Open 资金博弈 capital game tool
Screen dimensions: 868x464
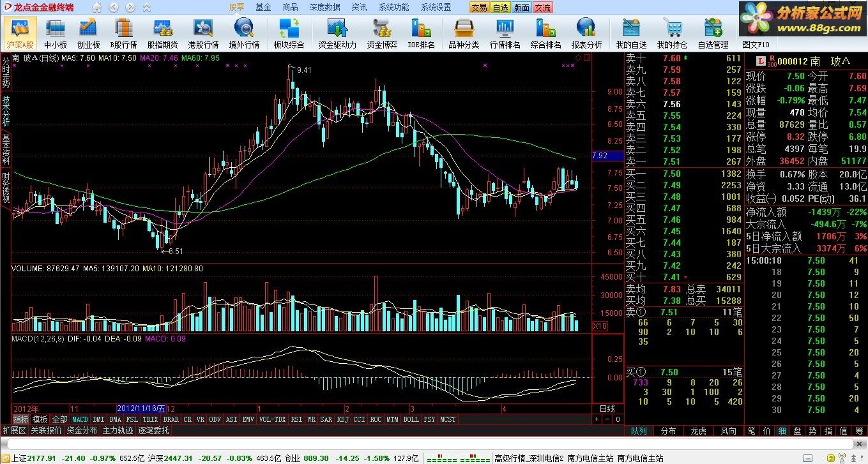click(382, 33)
